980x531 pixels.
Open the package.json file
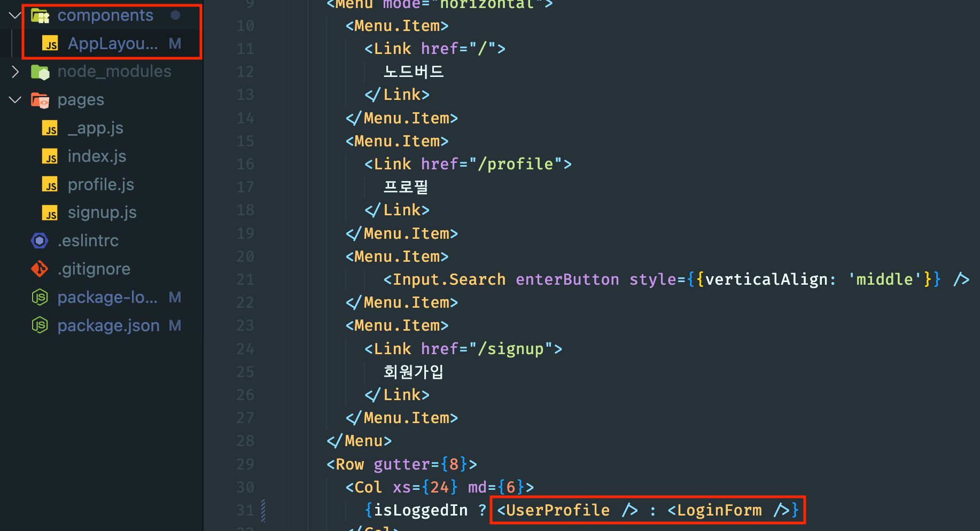(108, 325)
